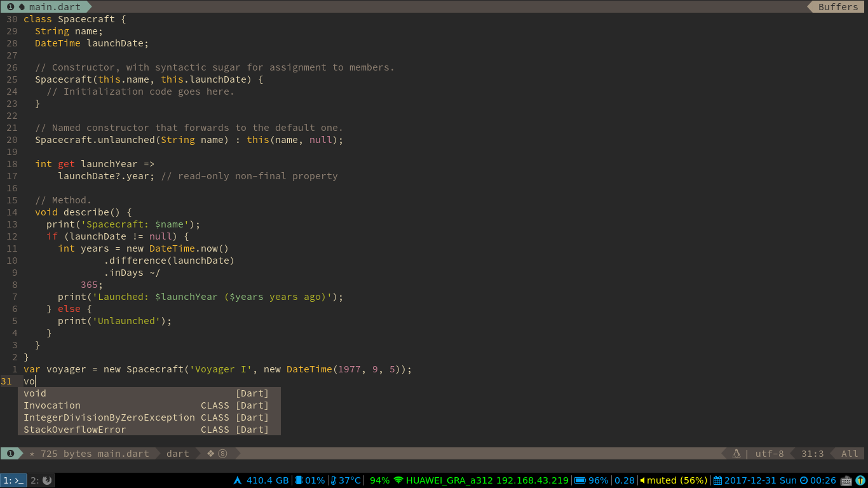Viewport: 868px width, 488px height.
Task: Click the '0.28' load average value
Action: [x=625, y=480]
